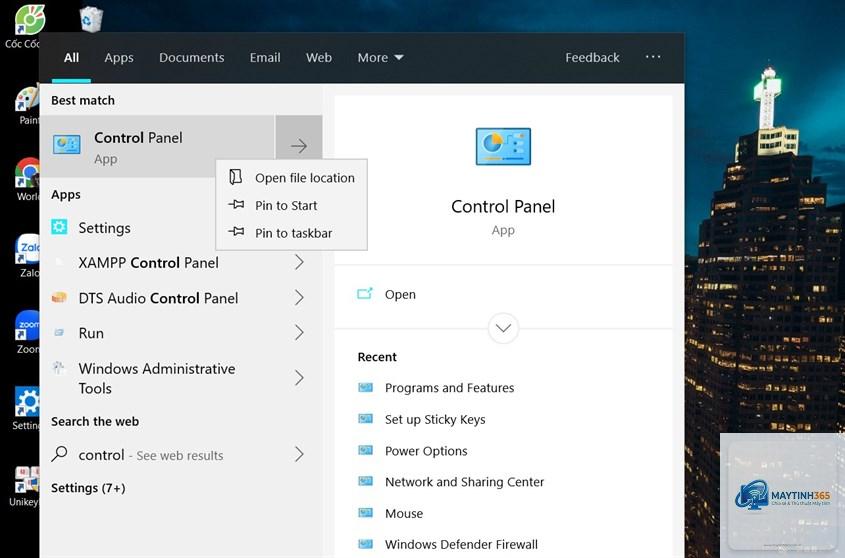This screenshot has width=845, height=558.
Task: Click the magnifier icon beside control web search
Action: coord(59,454)
